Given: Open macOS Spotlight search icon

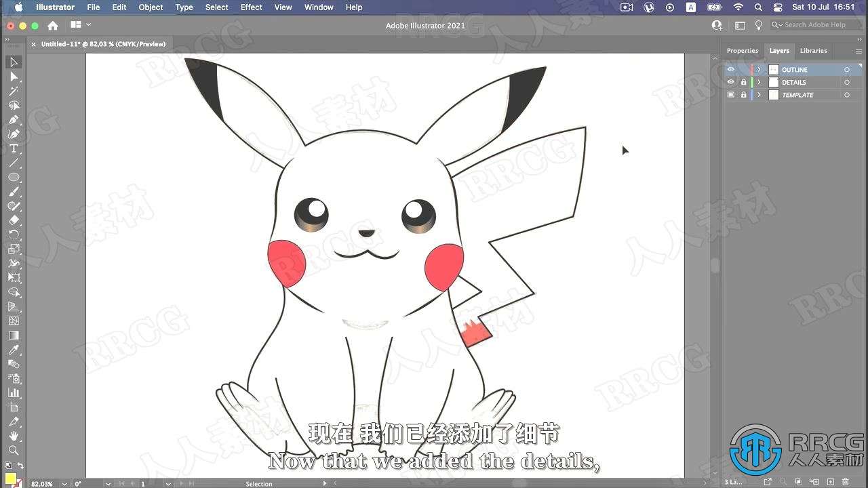Looking at the screenshot, I should tap(758, 7).
